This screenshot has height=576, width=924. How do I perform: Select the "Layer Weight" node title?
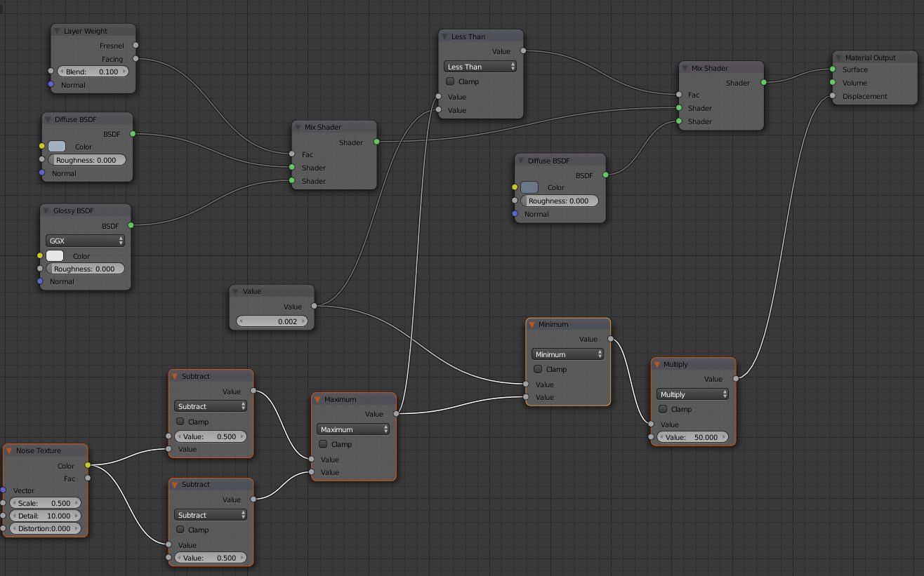coord(86,31)
